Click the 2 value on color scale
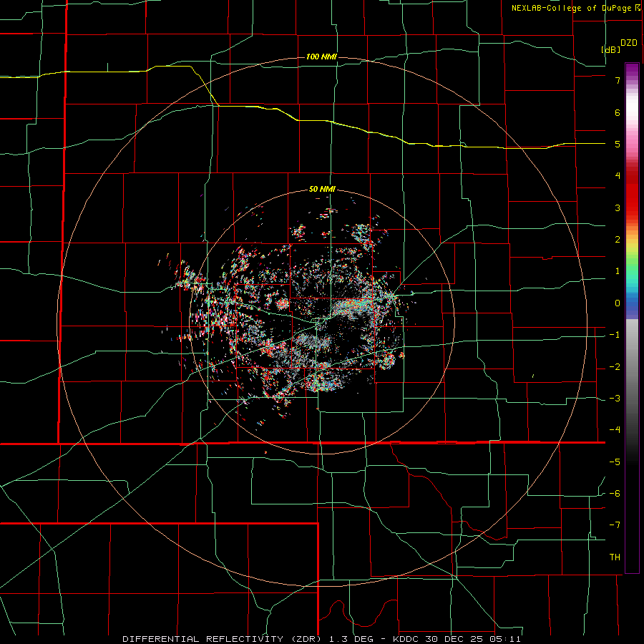 (x=618, y=240)
